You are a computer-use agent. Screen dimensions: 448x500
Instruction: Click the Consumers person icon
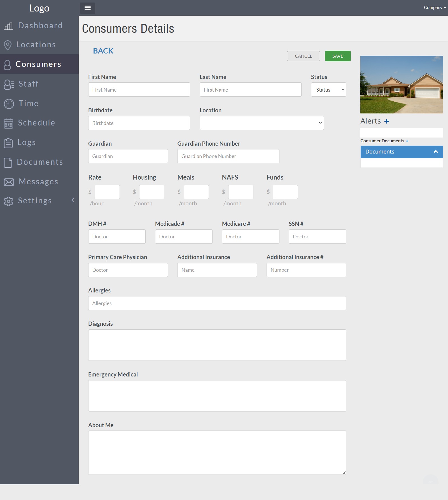(8, 65)
